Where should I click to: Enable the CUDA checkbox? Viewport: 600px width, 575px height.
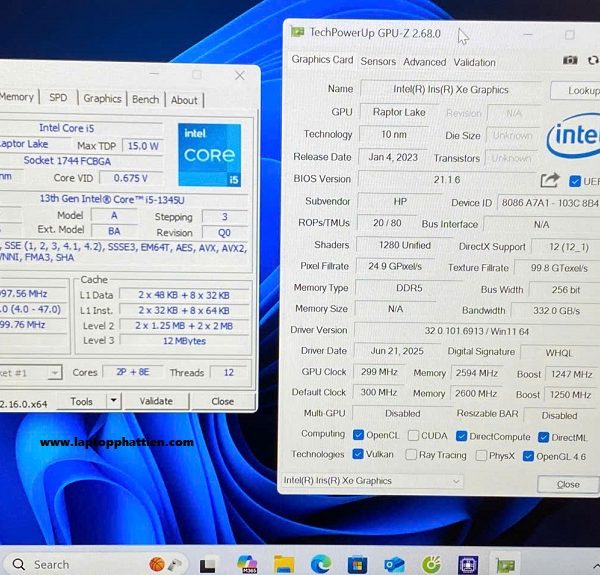(412, 436)
